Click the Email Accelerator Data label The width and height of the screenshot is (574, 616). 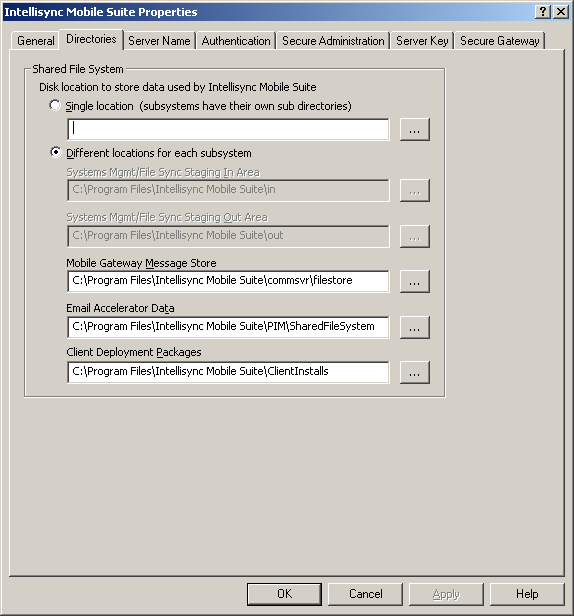point(120,308)
